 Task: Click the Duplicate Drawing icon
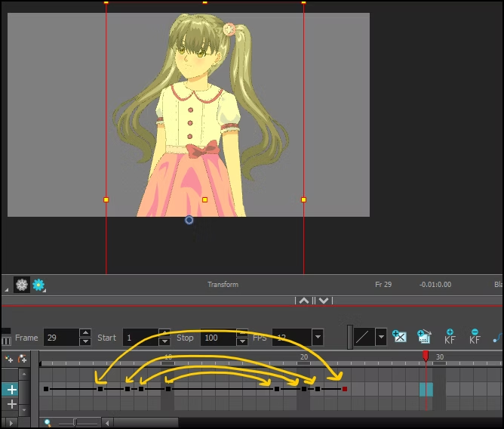point(424,337)
